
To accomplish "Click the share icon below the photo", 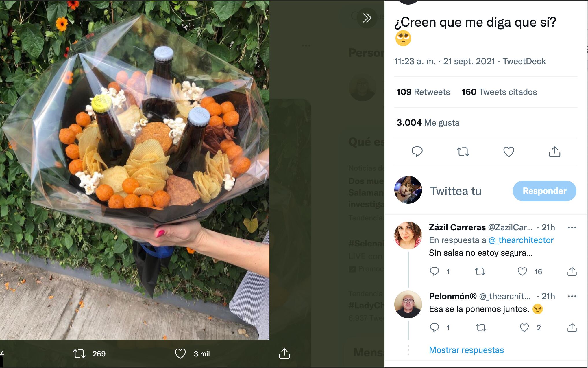I will tap(284, 354).
